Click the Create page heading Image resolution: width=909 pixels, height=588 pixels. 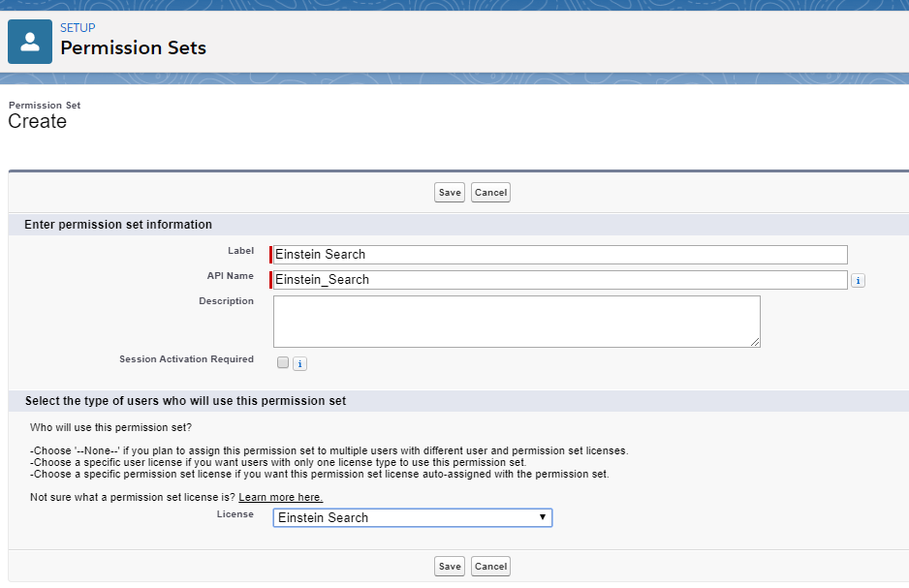37,121
